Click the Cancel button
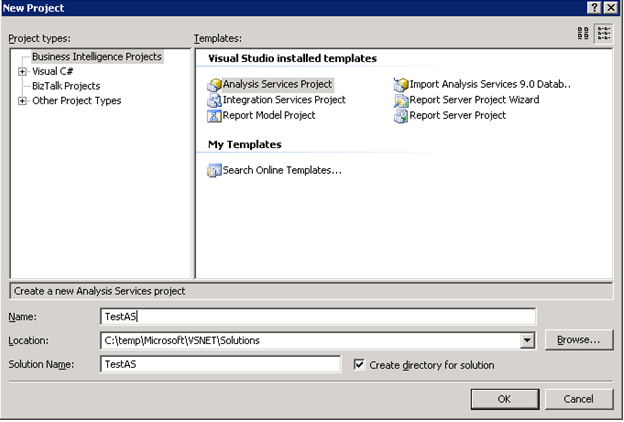The height and width of the screenshot is (422, 624). pos(579,398)
